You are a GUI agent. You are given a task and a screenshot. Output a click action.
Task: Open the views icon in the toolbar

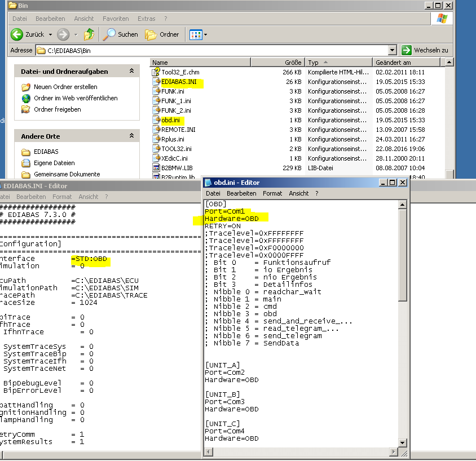pos(196,34)
